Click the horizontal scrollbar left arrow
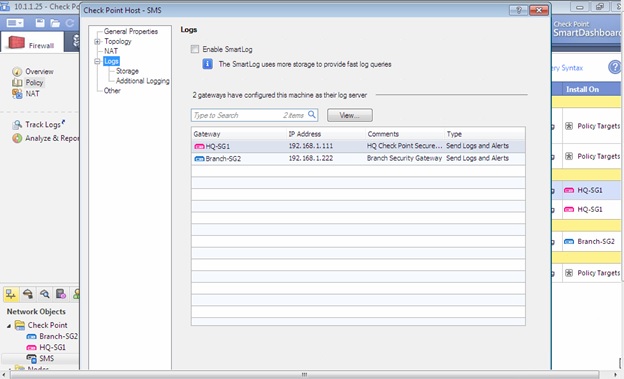The image size is (624, 379). 5,375
